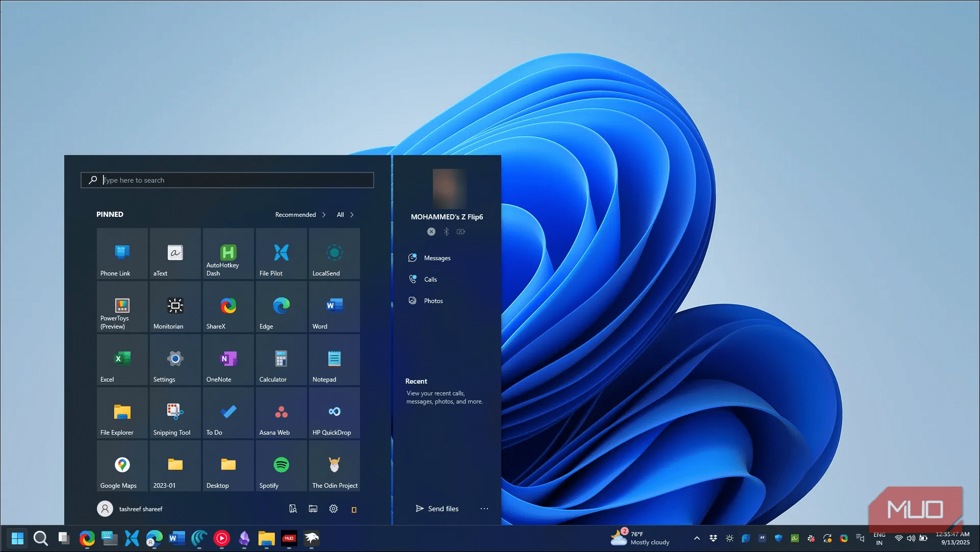The height and width of the screenshot is (552, 980).
Task: Launch Snipping Tool tile
Action: point(175,413)
